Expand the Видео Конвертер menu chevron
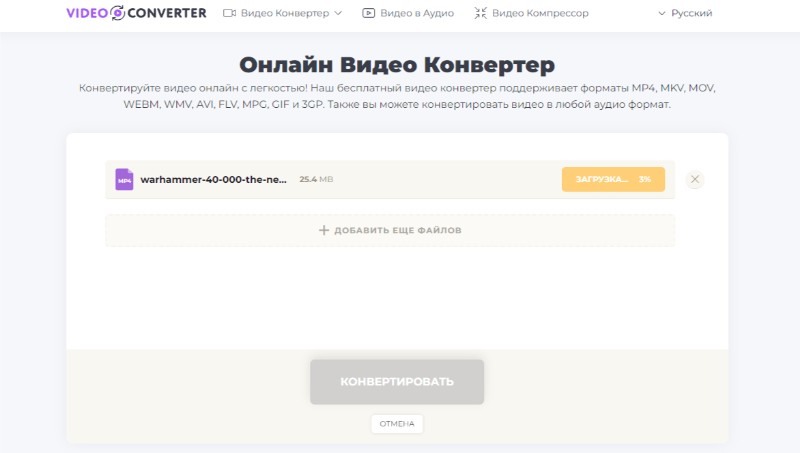Screen dimensions: 800x453 click(x=338, y=13)
